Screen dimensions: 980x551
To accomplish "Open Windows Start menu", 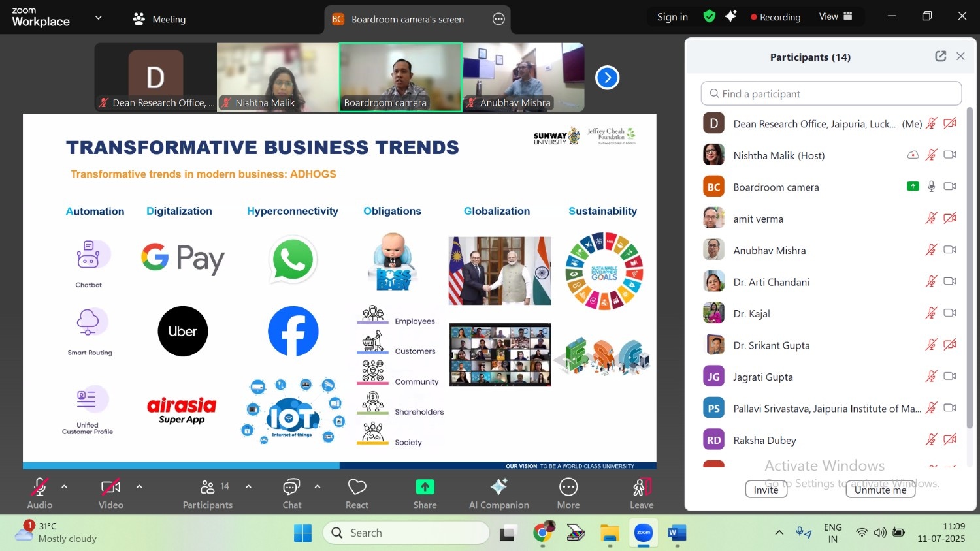I will pyautogui.click(x=302, y=533).
